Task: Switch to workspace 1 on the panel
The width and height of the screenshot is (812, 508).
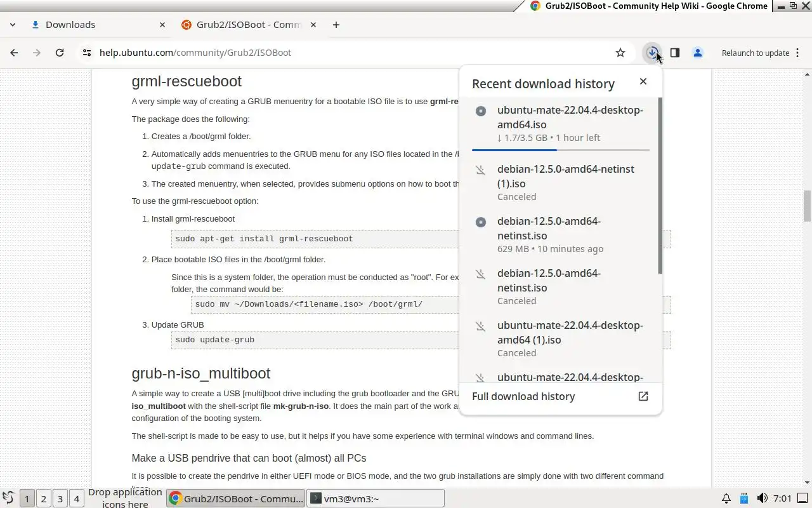Action: (x=27, y=498)
